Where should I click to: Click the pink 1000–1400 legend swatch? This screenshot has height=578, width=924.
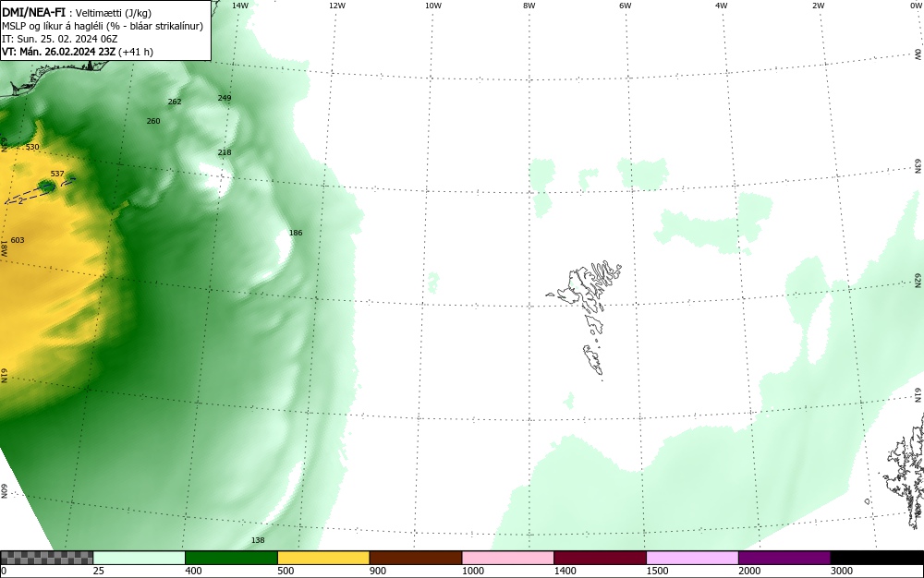click(x=508, y=558)
